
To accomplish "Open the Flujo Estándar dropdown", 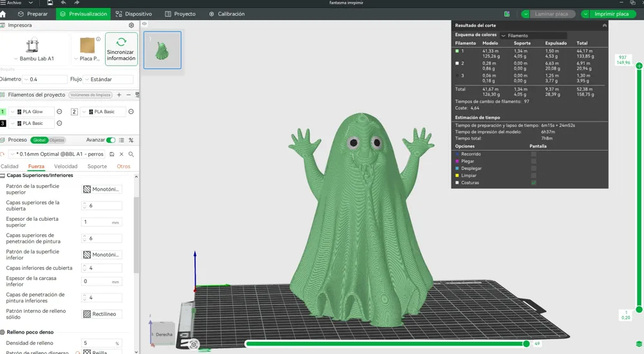I will pyautogui.click(x=108, y=79).
